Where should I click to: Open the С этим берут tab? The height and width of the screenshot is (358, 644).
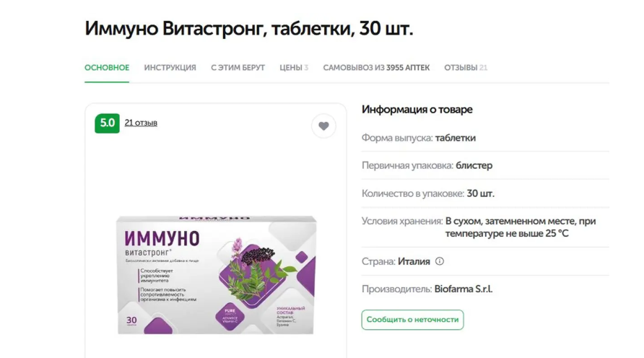(x=238, y=68)
